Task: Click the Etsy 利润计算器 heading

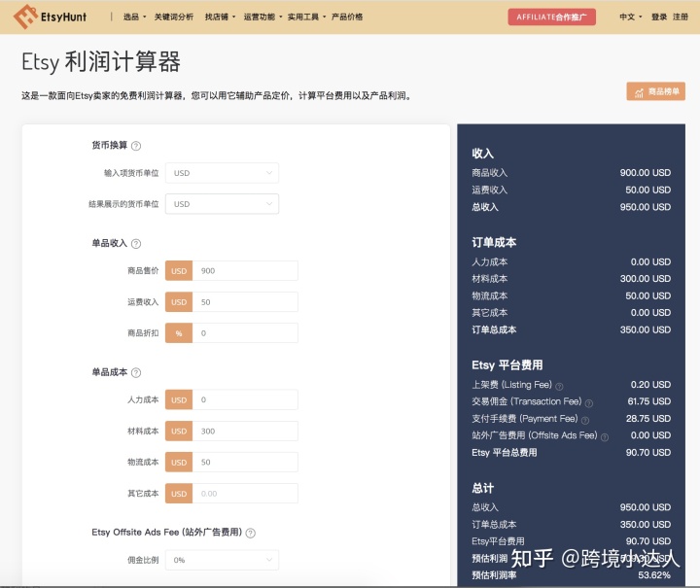Action: click(101, 61)
